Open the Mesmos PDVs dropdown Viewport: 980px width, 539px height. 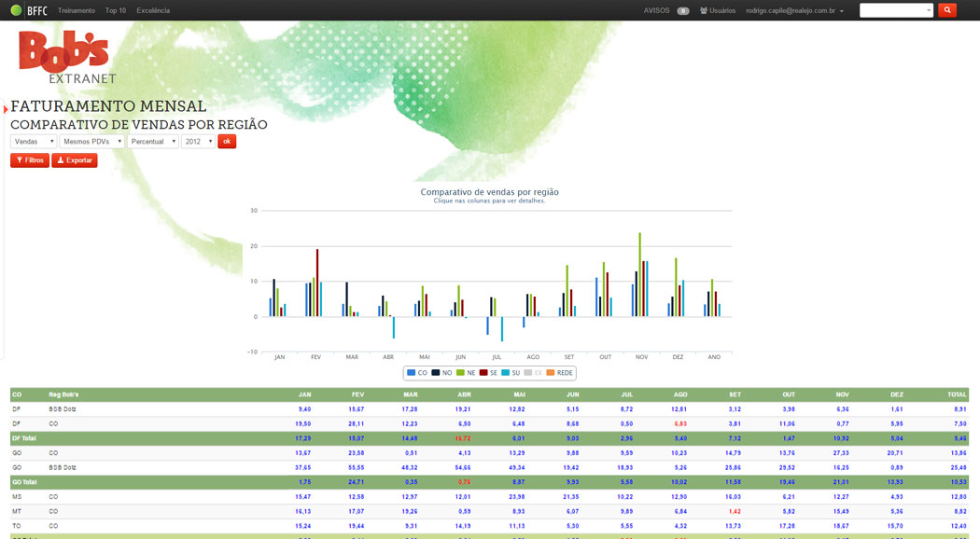(91, 142)
